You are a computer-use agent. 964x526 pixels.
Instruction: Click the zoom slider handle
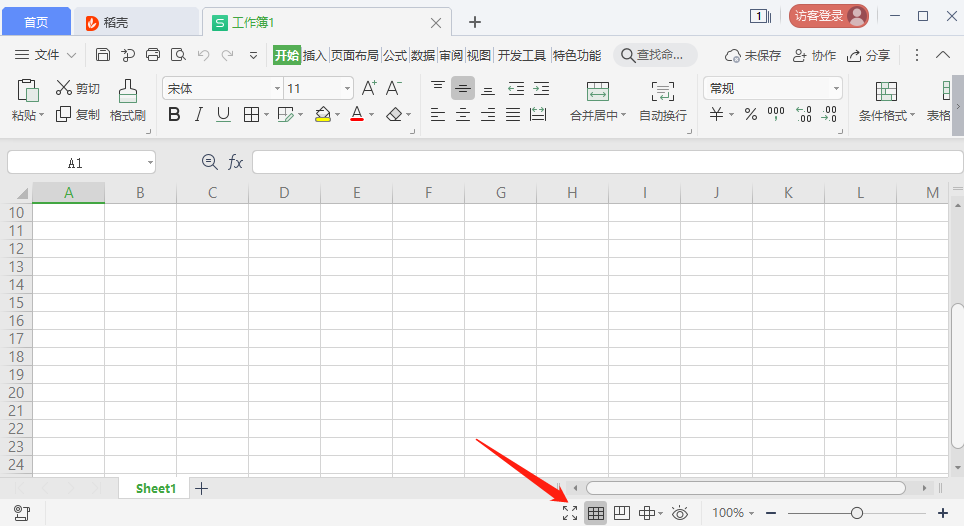pyautogui.click(x=856, y=513)
